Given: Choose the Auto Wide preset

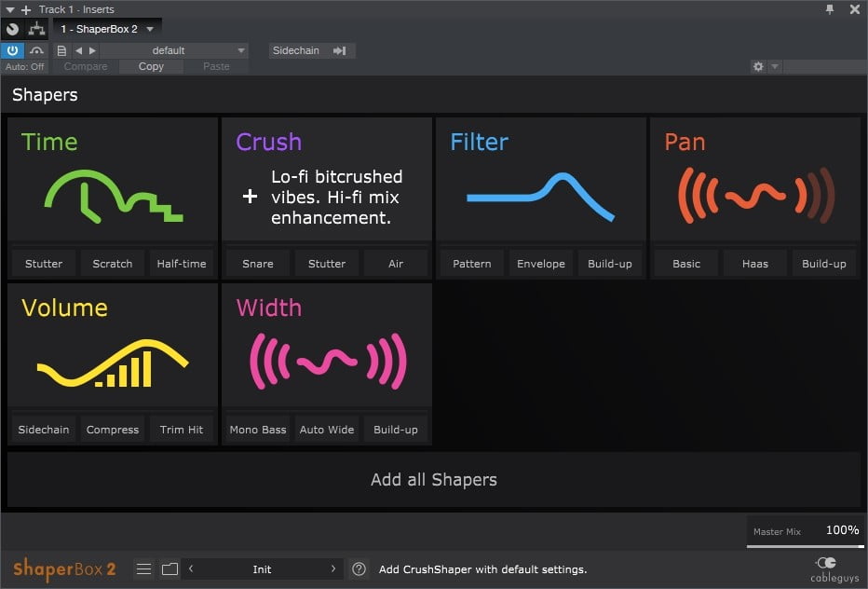Looking at the screenshot, I should [x=327, y=430].
